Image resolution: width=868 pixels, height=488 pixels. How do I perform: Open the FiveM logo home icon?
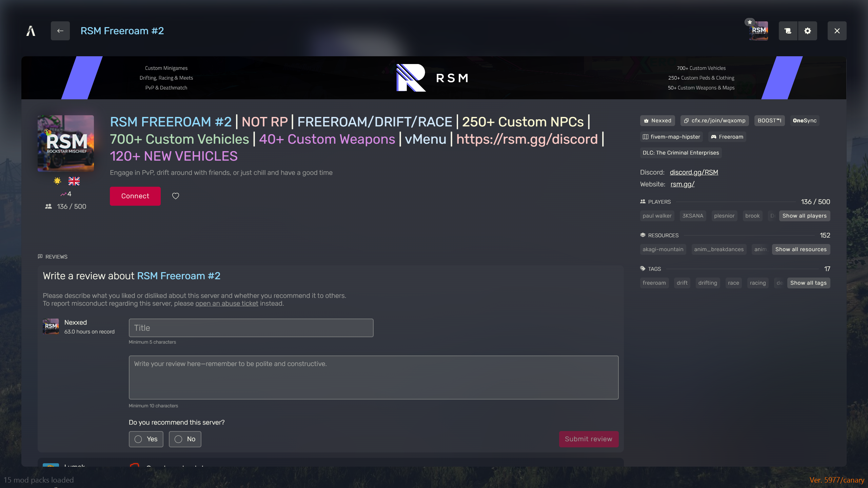(31, 31)
